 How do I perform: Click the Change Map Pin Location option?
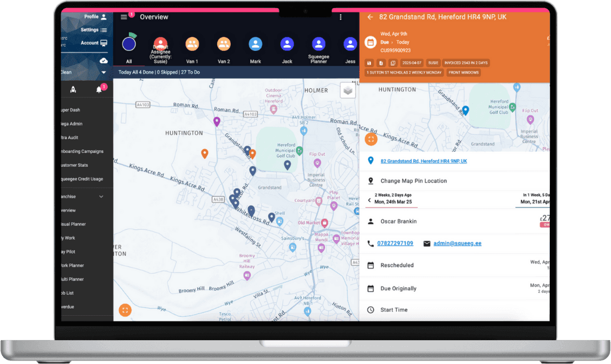414,181
